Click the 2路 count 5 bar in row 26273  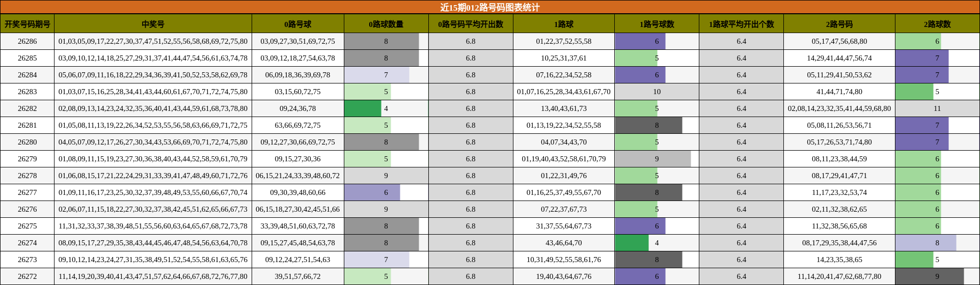click(x=914, y=260)
